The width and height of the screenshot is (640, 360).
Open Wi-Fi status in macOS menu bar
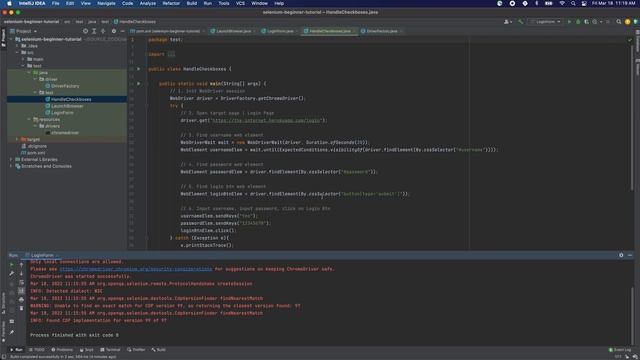562,3
